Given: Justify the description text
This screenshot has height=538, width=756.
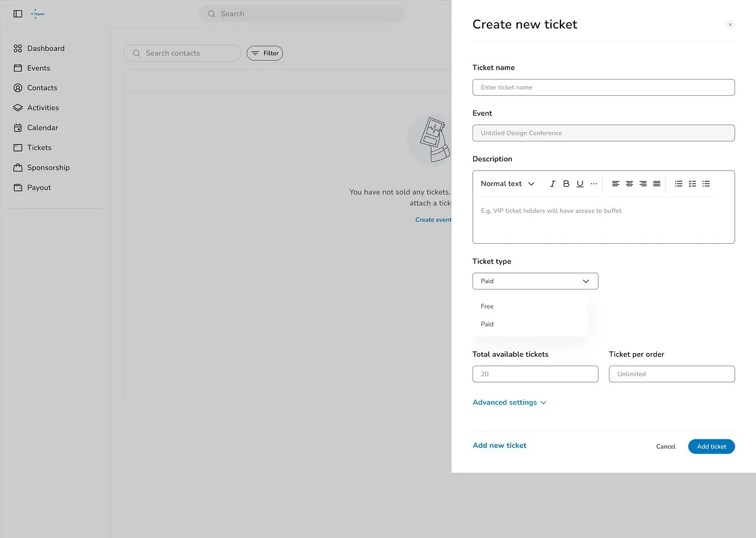Looking at the screenshot, I should [x=657, y=184].
